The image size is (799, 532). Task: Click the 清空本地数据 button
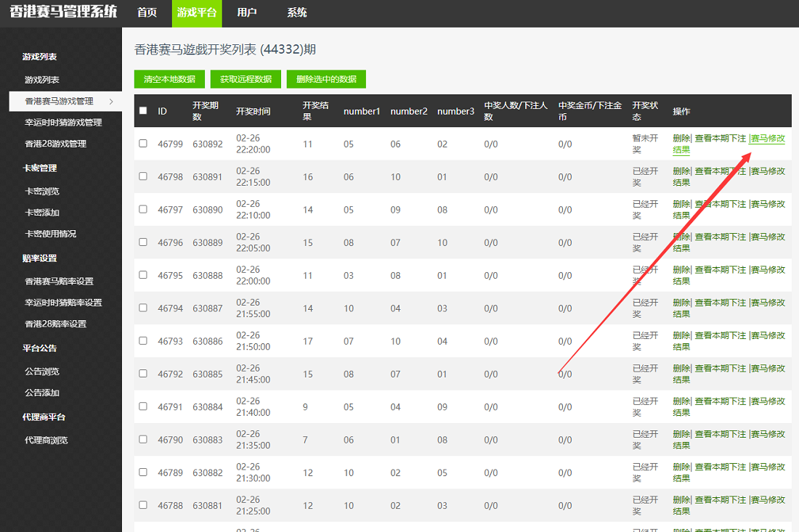[x=169, y=79]
